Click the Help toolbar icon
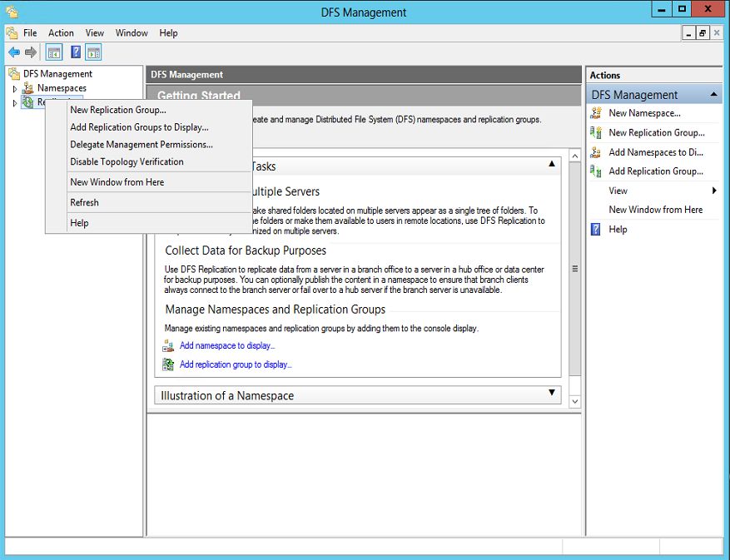Viewport: 730px width, 560px height. pos(76,52)
